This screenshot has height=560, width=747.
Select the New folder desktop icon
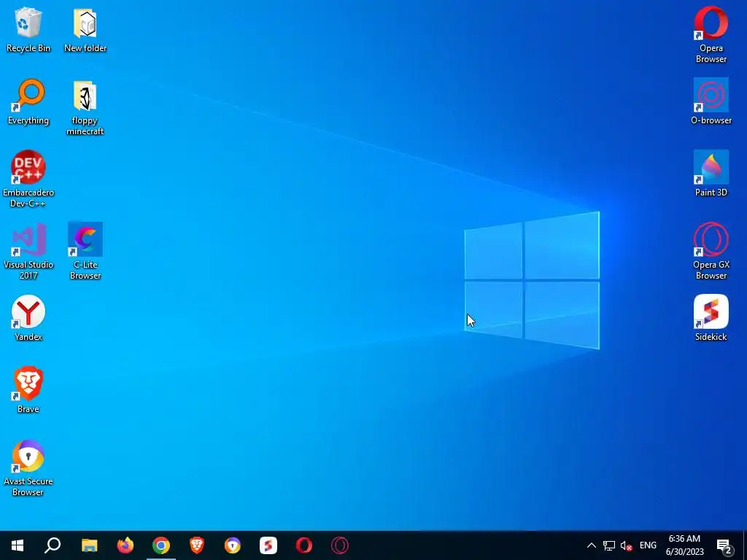coord(85,29)
